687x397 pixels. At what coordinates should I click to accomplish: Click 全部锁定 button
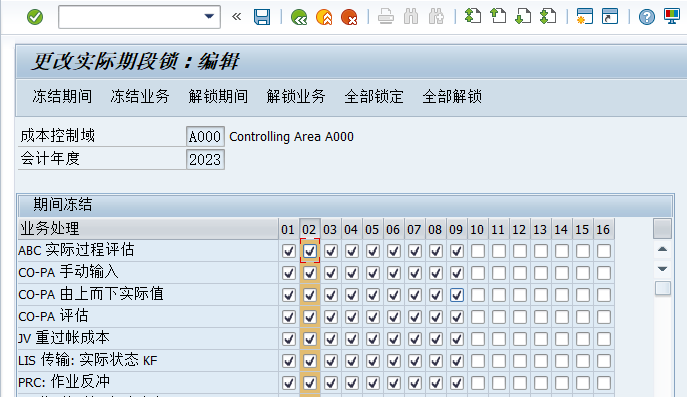374,96
